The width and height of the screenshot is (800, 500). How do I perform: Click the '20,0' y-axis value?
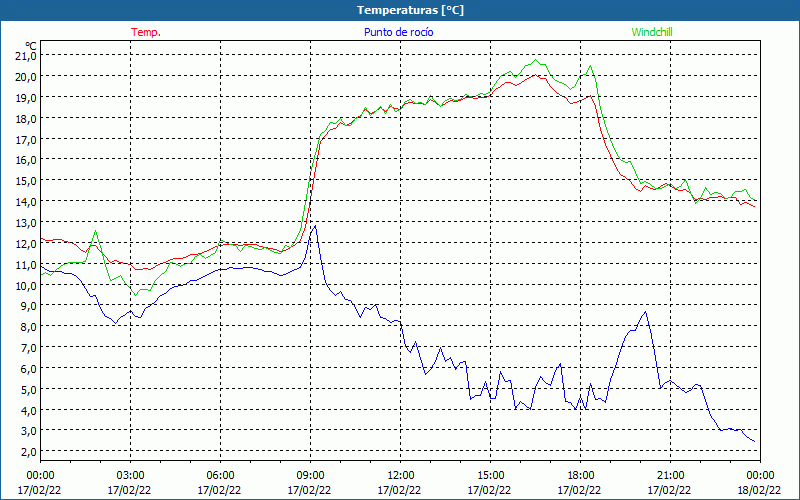27,77
